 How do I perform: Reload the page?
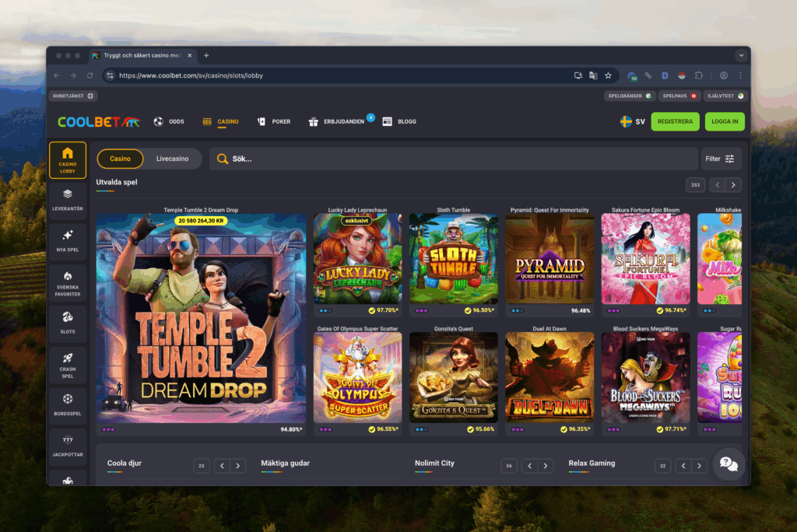(90, 75)
